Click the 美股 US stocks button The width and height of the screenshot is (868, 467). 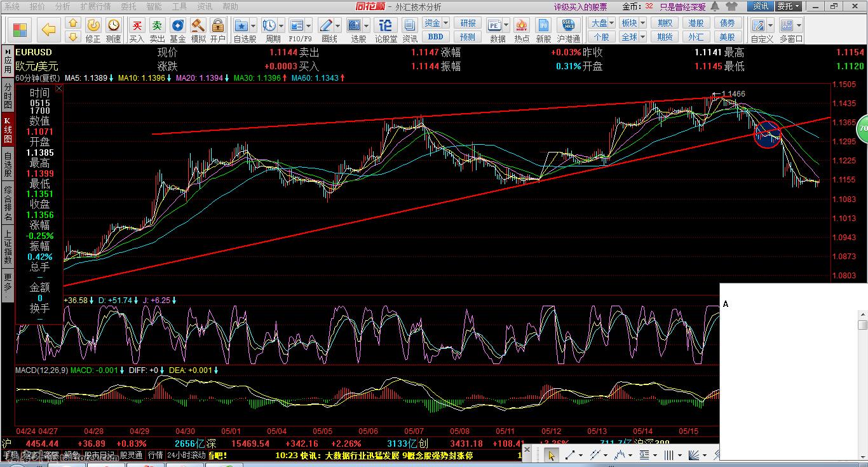point(727,37)
